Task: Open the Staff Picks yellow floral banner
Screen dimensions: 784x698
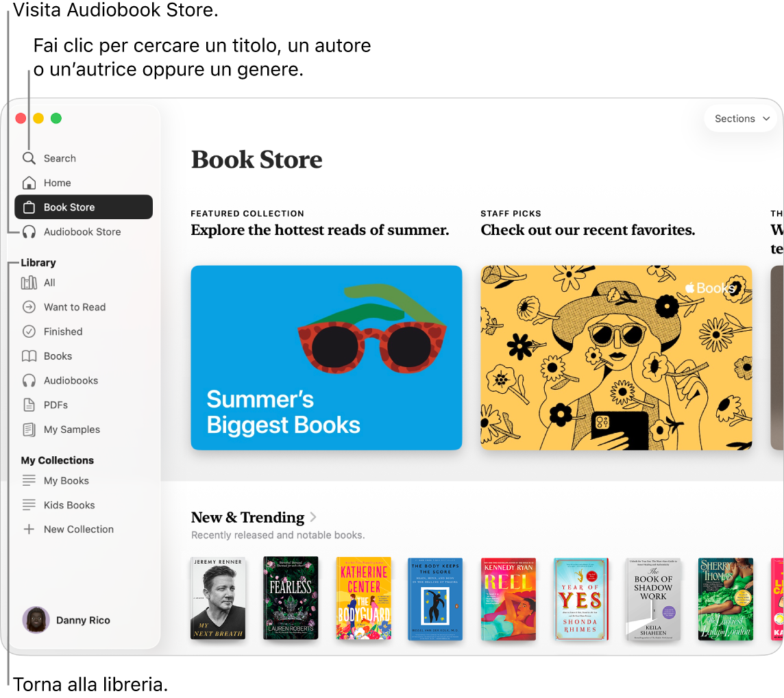Action: click(616, 358)
